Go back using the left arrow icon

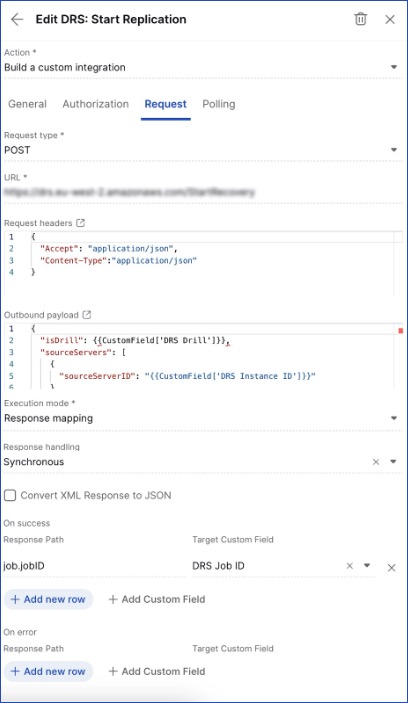click(x=17, y=19)
